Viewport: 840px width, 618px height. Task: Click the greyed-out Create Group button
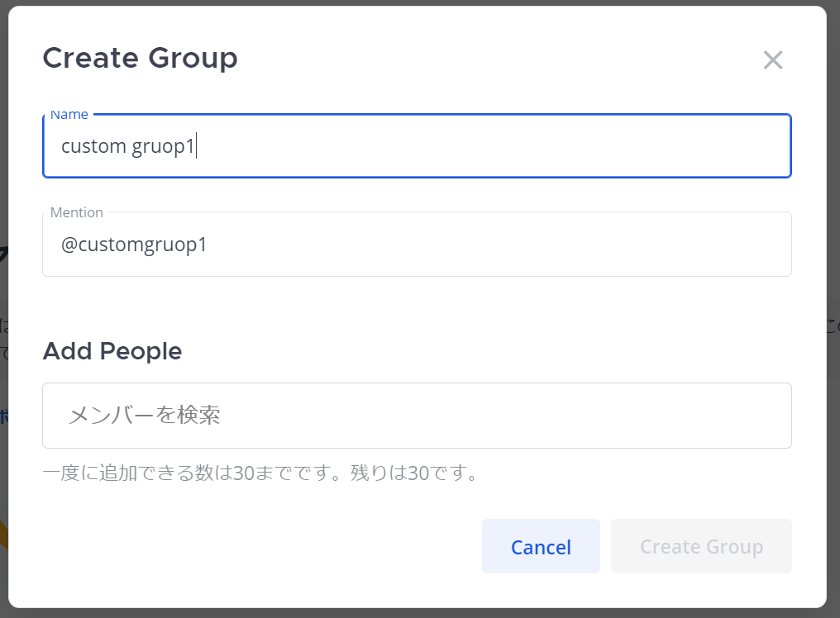tap(701, 546)
